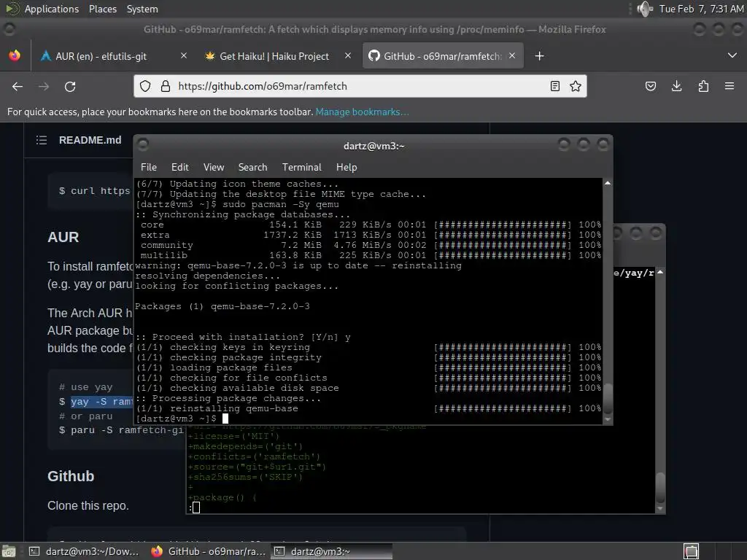Viewport: 747px width, 560px height.
Task: Click the AUR heading in README
Action: tap(63, 237)
